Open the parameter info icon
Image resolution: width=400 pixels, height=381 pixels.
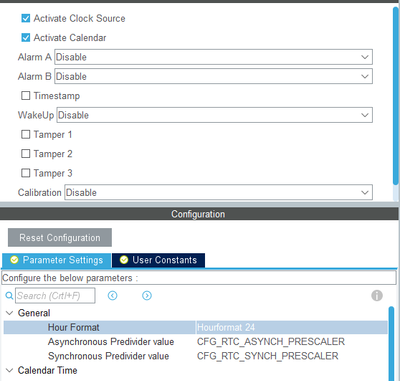point(377,295)
